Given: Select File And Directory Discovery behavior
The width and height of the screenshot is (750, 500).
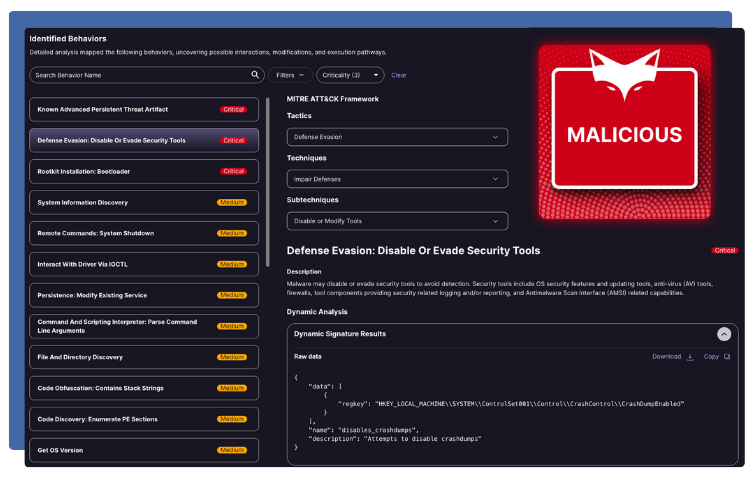Looking at the screenshot, I should coord(143,357).
